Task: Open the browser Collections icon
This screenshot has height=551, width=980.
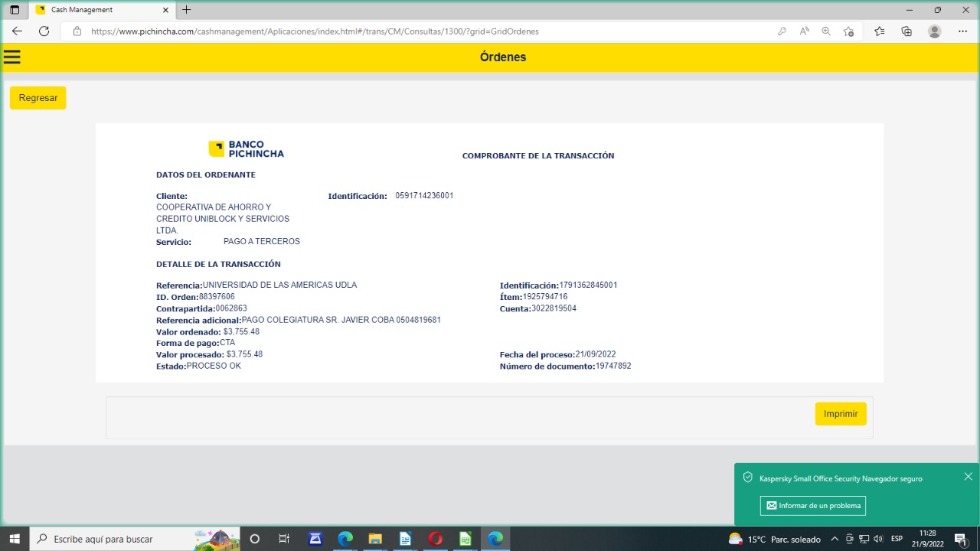Action: pyautogui.click(x=906, y=31)
